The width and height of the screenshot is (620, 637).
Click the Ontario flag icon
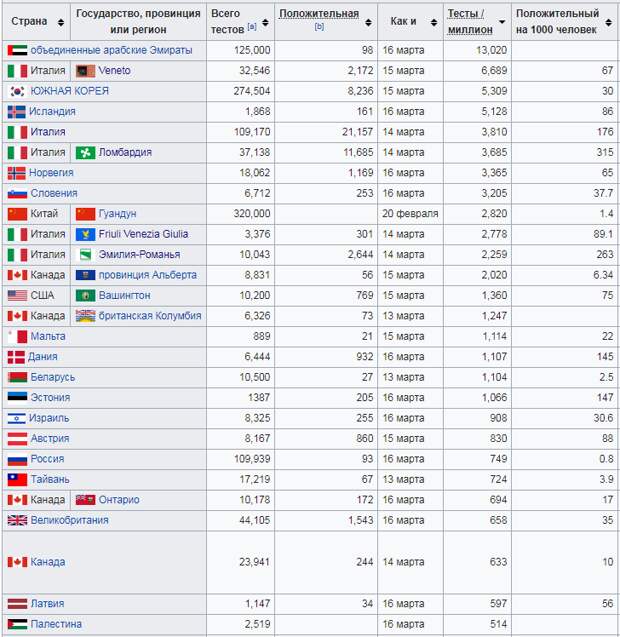85,500
